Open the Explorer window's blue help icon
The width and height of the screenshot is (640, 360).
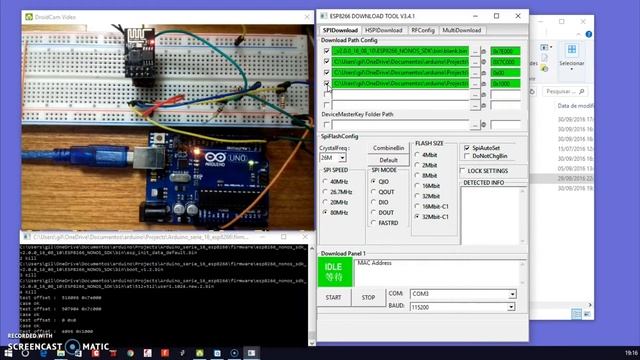(589, 34)
